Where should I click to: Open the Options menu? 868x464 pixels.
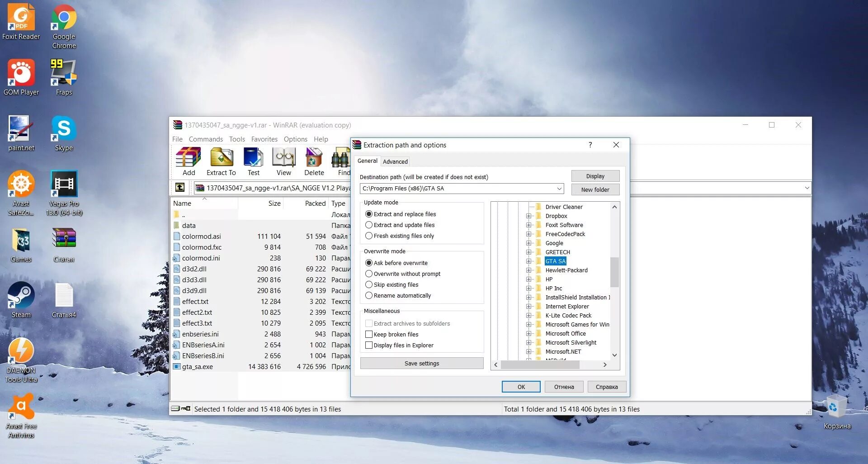click(x=295, y=139)
